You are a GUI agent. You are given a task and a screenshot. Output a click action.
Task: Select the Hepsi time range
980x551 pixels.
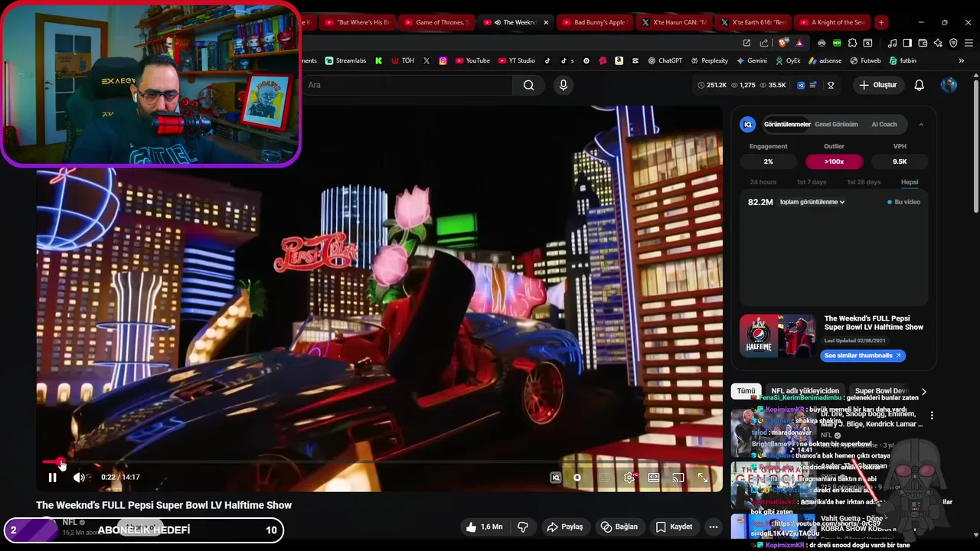tap(910, 182)
